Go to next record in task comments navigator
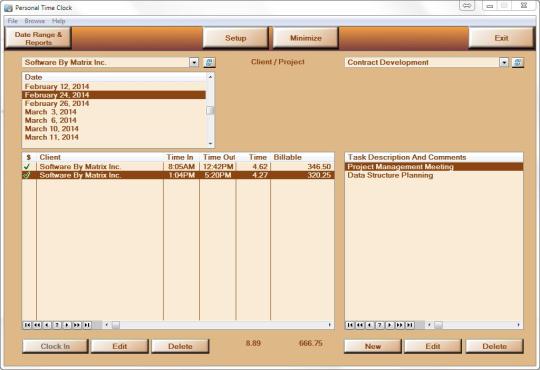 pos(390,325)
